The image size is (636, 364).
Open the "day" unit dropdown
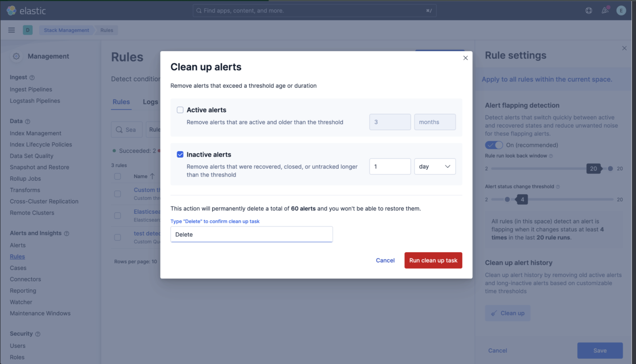(x=435, y=166)
